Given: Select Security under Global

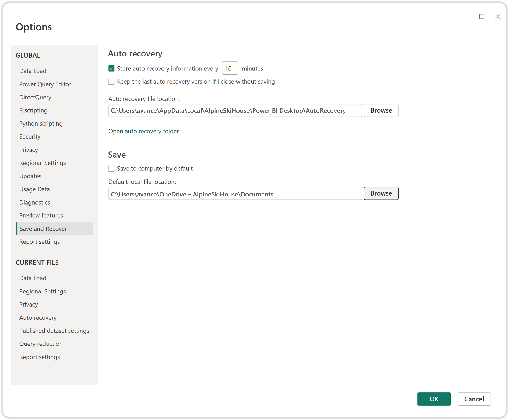Looking at the screenshot, I should pyautogui.click(x=30, y=137).
